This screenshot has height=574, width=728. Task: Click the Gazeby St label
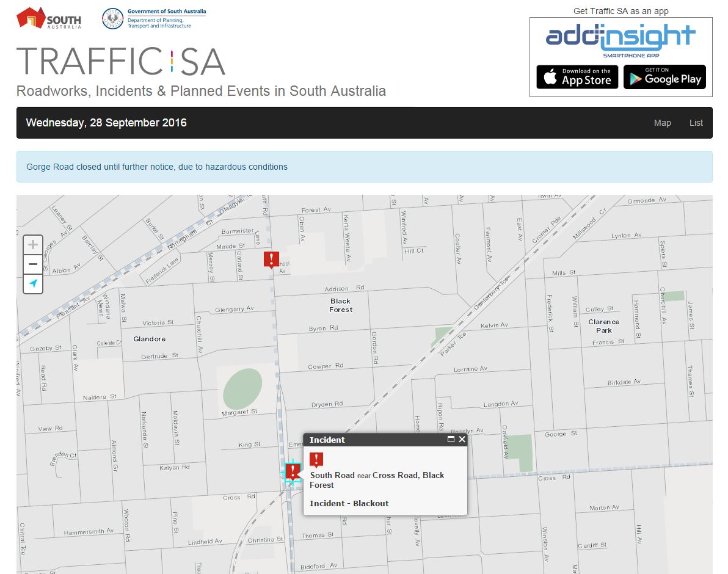(x=45, y=348)
